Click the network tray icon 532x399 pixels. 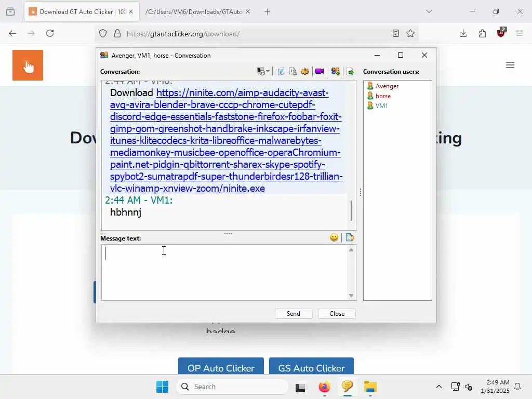point(455,387)
